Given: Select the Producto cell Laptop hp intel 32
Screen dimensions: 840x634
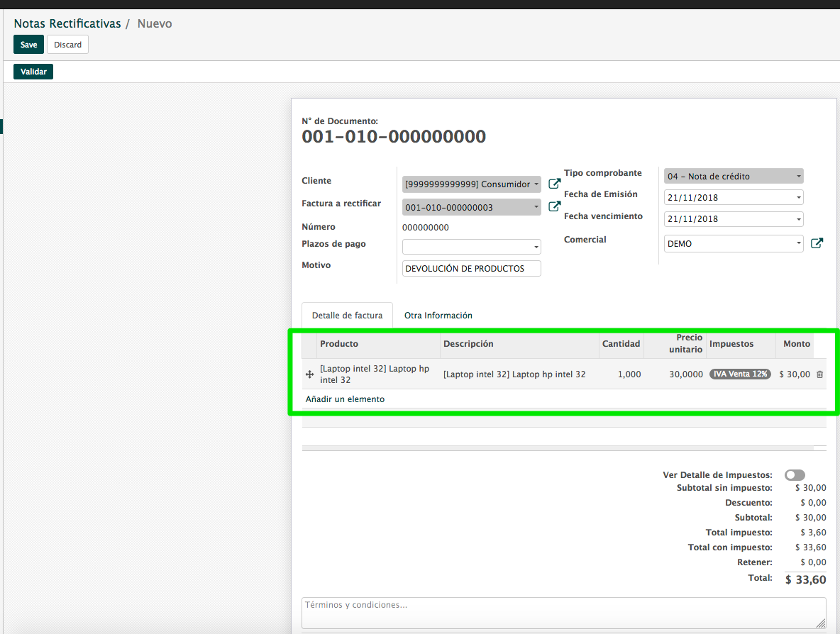Looking at the screenshot, I should coord(378,374).
